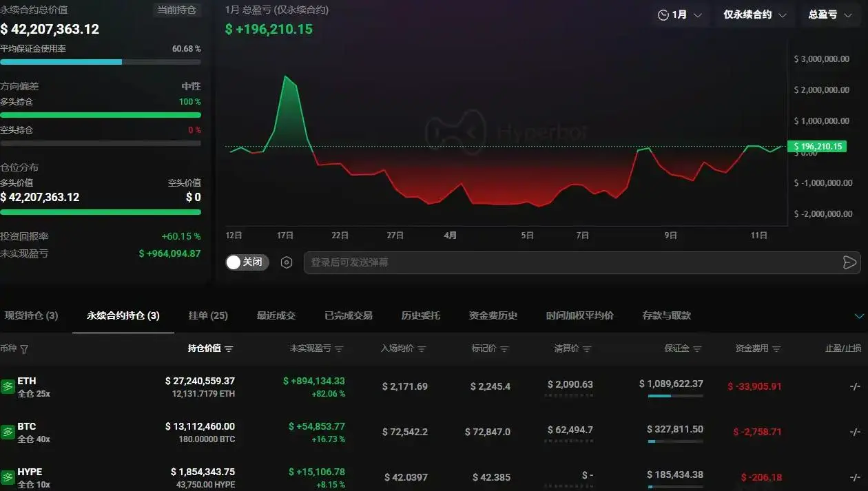The image size is (868, 491).
Task: Click the total value $ 42,207,363.12 heading
Action: [50, 30]
